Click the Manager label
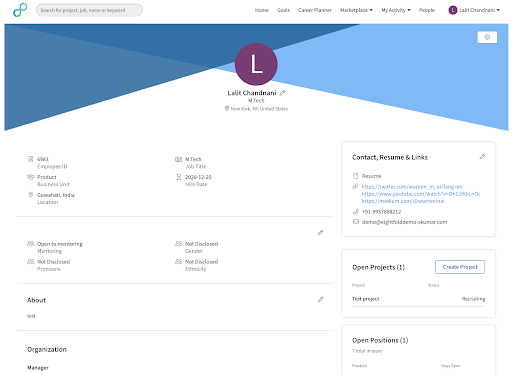512x375 pixels. (38, 368)
